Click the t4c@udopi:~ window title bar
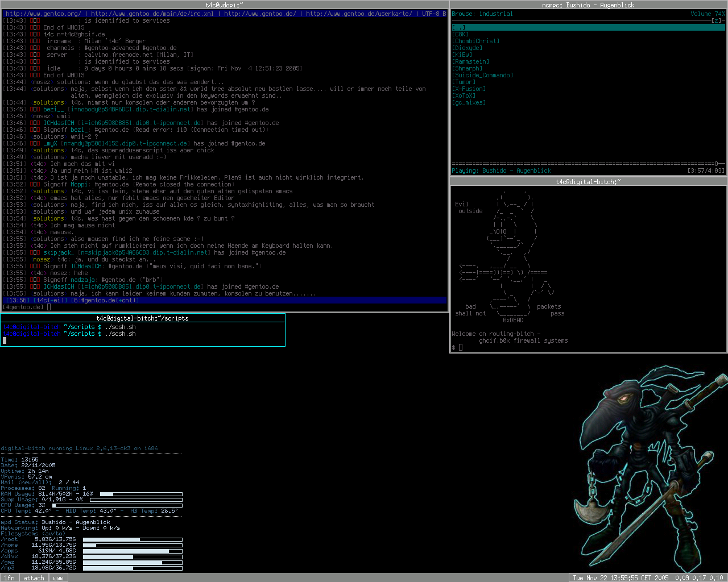This screenshot has width=728, height=582. pyautogui.click(x=224, y=5)
